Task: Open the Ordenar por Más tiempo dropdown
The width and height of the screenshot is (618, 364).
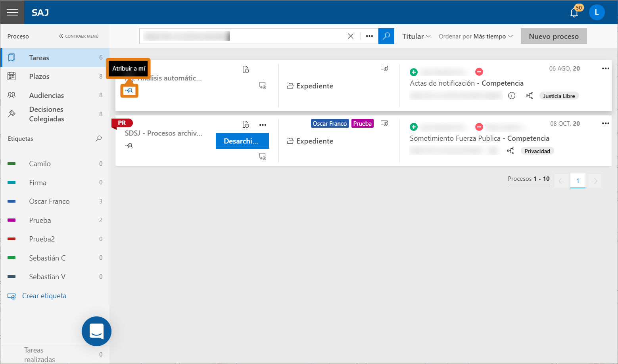Action: pos(476,36)
